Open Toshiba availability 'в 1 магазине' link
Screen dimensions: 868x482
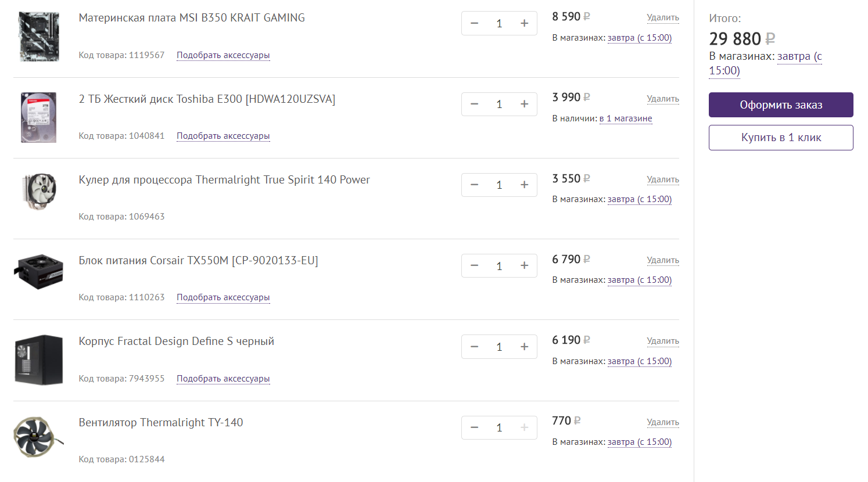[626, 118]
